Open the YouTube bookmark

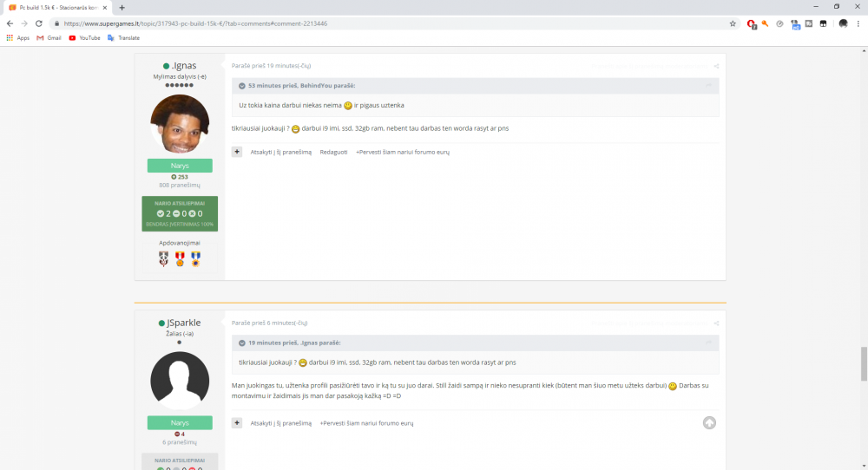(x=84, y=38)
